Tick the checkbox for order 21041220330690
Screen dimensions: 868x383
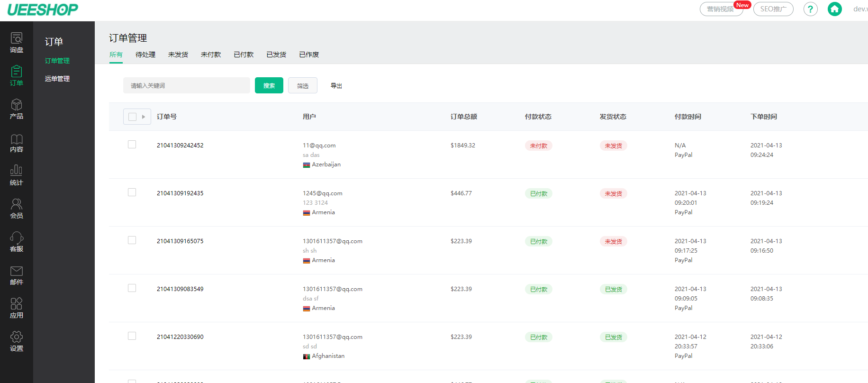click(x=132, y=336)
